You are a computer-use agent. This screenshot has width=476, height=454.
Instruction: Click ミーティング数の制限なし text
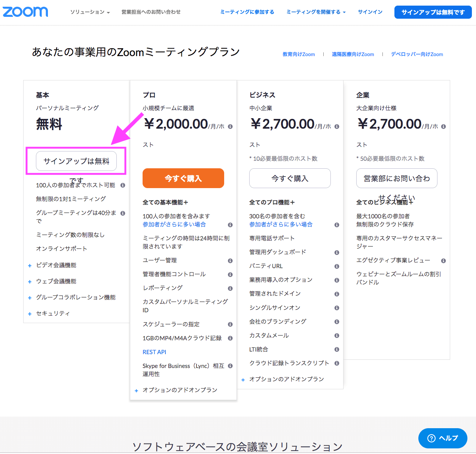(70, 235)
